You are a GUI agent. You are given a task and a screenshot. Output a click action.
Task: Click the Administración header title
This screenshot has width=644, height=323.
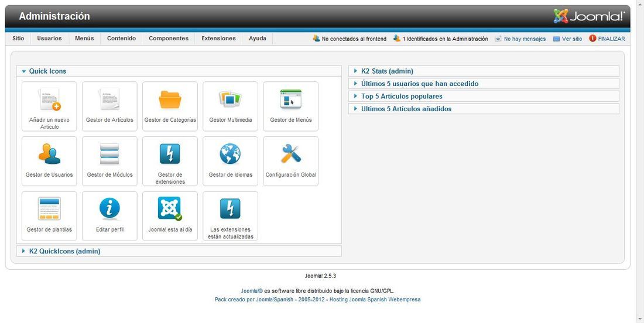[54, 16]
